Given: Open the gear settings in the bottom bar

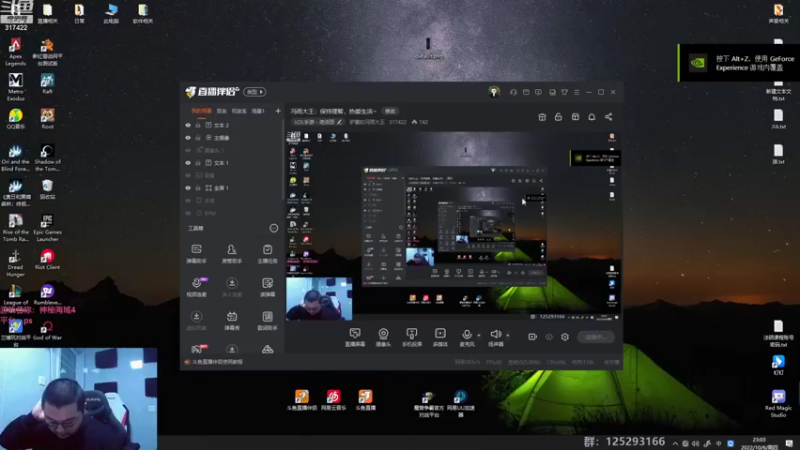Looking at the screenshot, I should pyautogui.click(x=565, y=337).
